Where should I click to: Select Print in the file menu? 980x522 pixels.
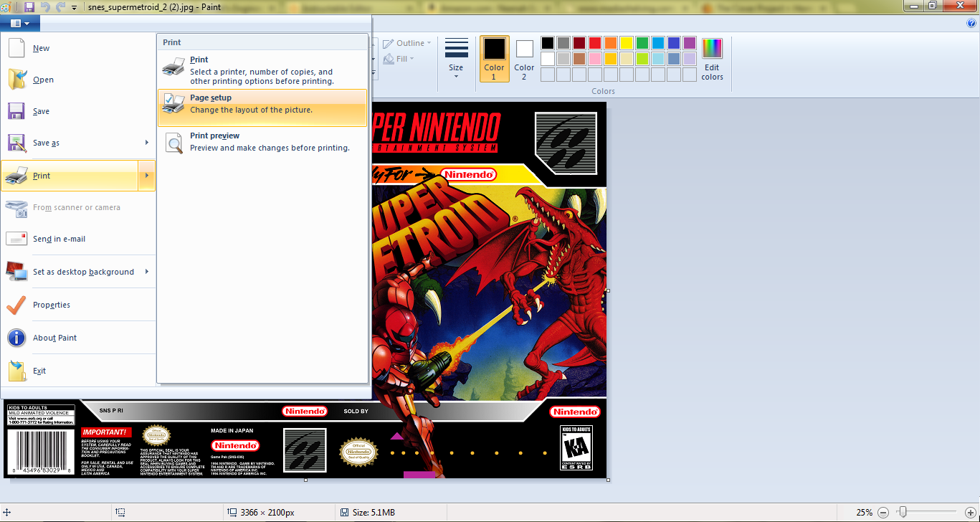tap(69, 176)
